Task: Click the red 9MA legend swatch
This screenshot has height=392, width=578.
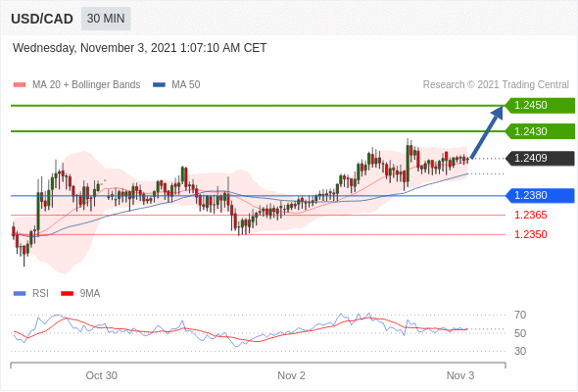Action: [x=67, y=294]
